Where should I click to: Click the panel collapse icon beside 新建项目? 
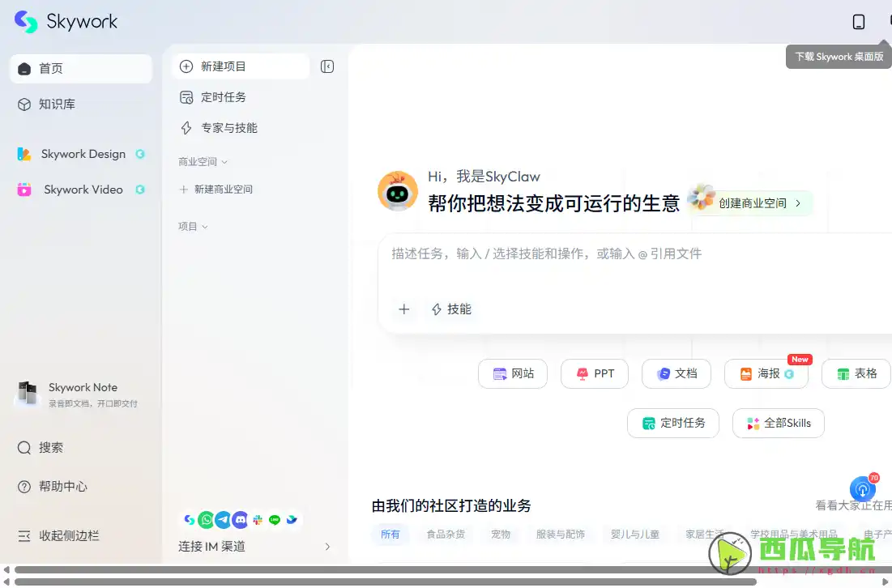pyautogui.click(x=327, y=66)
